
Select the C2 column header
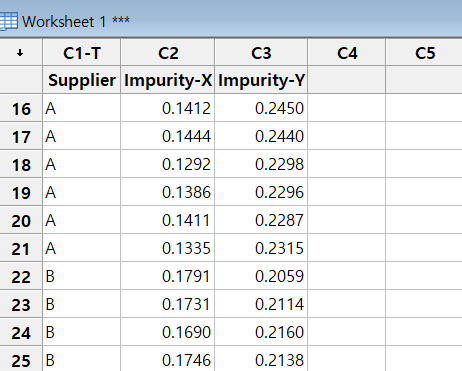168,53
